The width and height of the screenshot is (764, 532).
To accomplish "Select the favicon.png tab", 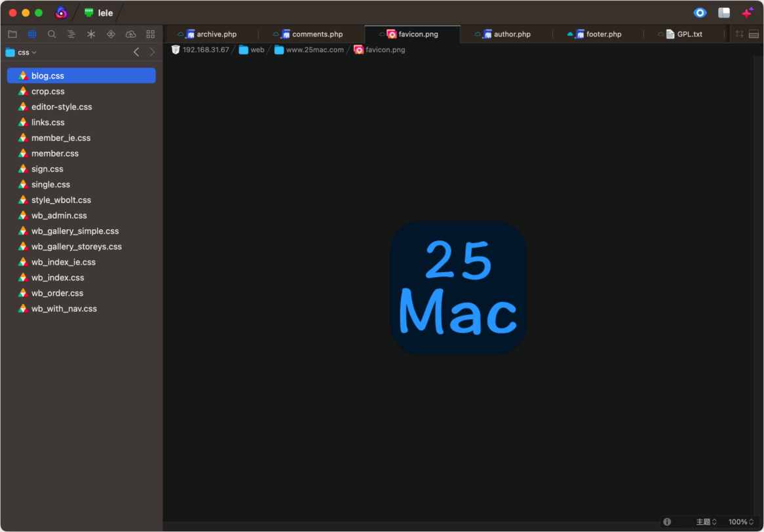I will (412, 34).
